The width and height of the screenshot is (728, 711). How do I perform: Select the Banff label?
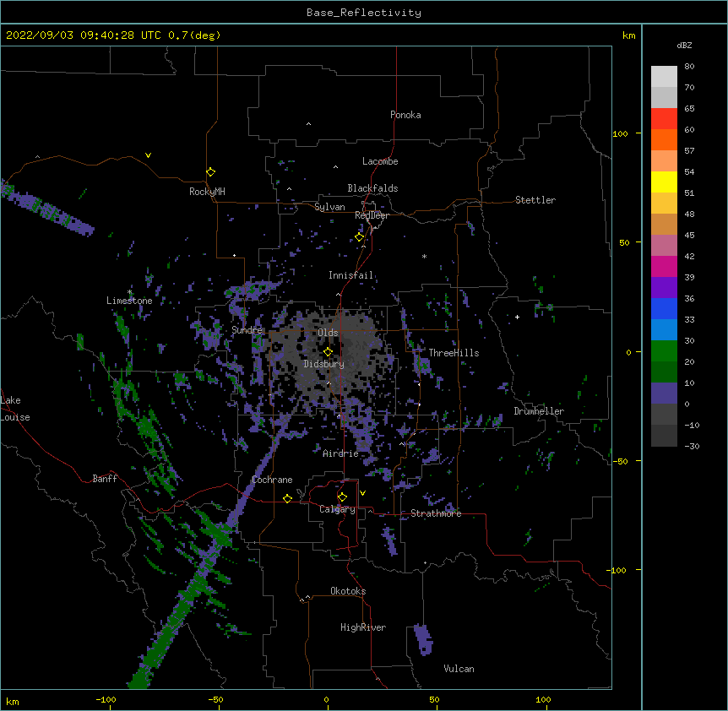105,479
